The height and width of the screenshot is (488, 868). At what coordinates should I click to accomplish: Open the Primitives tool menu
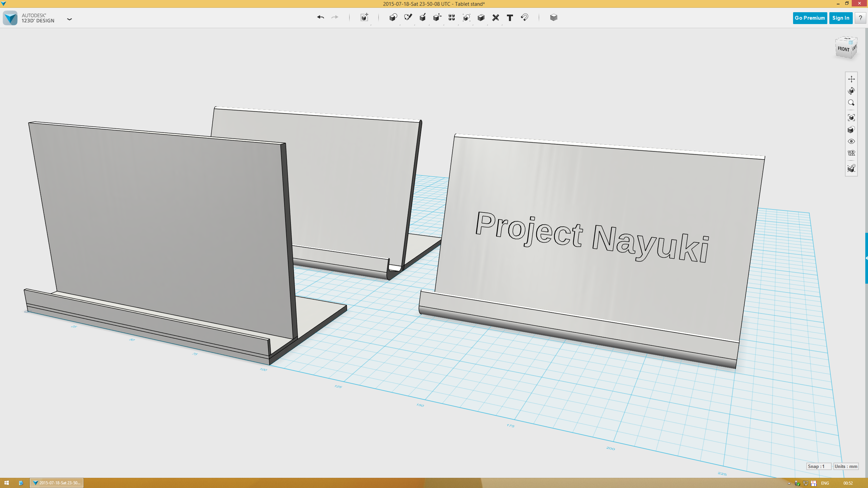(x=393, y=18)
